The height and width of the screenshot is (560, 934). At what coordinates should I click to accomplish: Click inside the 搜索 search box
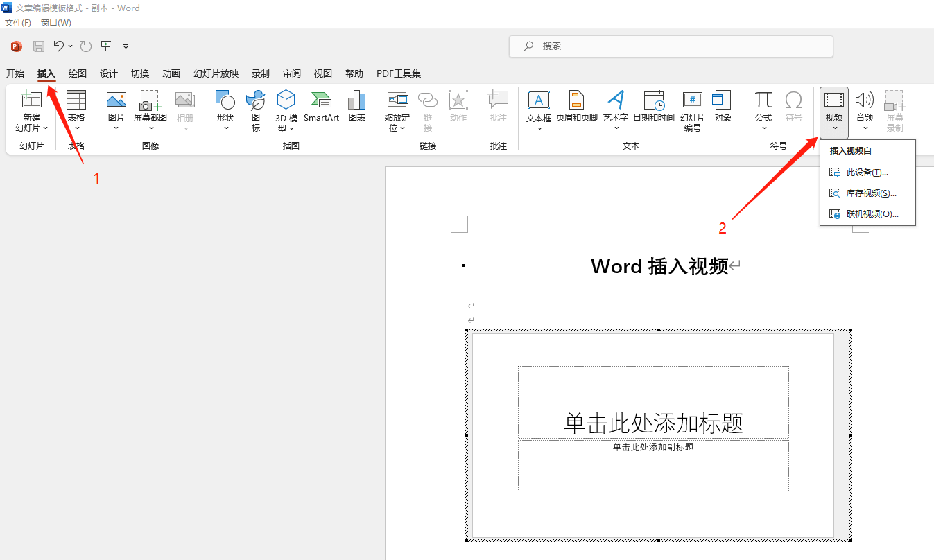(x=670, y=46)
